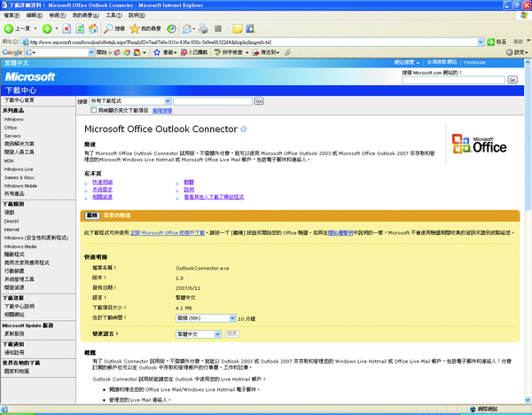Click the Google logo on the toolbar
Screen dimensions: 532x415
pos(12,52)
